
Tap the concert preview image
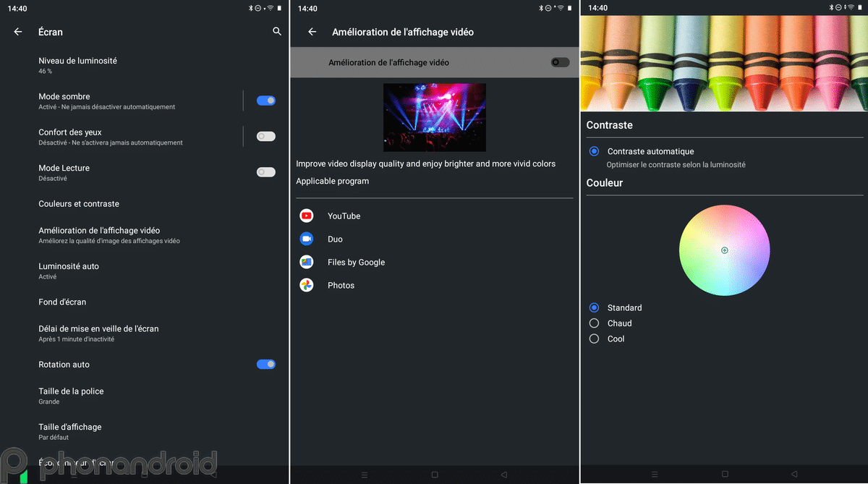[435, 117]
